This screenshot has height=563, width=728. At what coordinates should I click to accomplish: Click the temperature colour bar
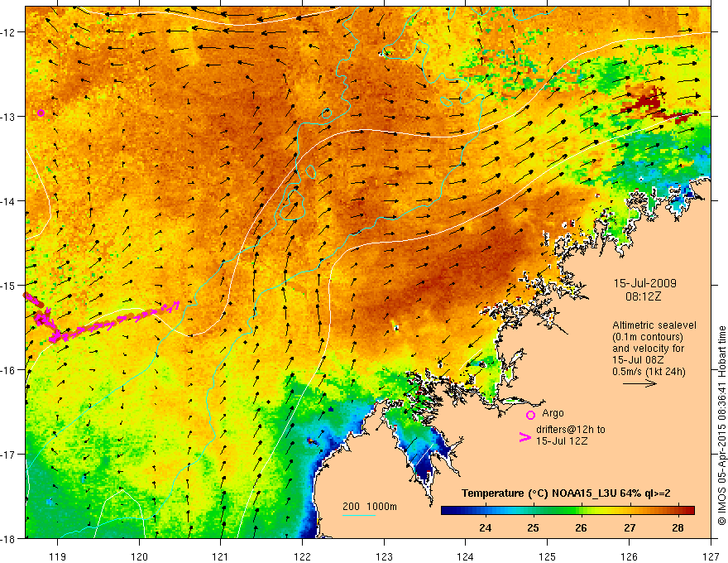(x=568, y=510)
